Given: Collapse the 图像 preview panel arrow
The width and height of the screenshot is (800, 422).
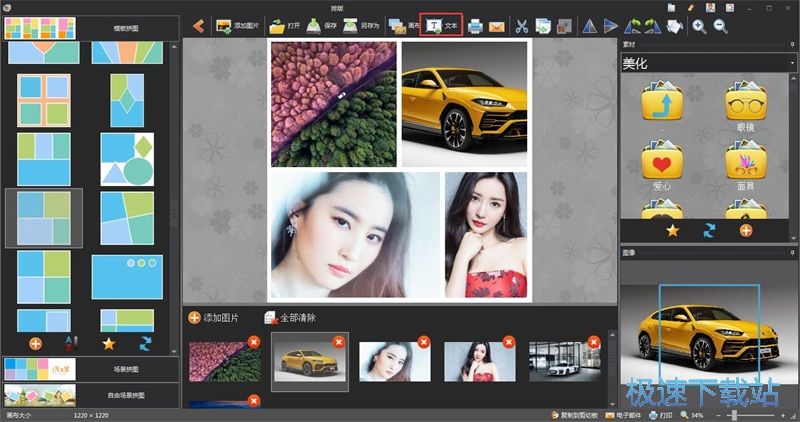Looking at the screenshot, I should click(791, 253).
